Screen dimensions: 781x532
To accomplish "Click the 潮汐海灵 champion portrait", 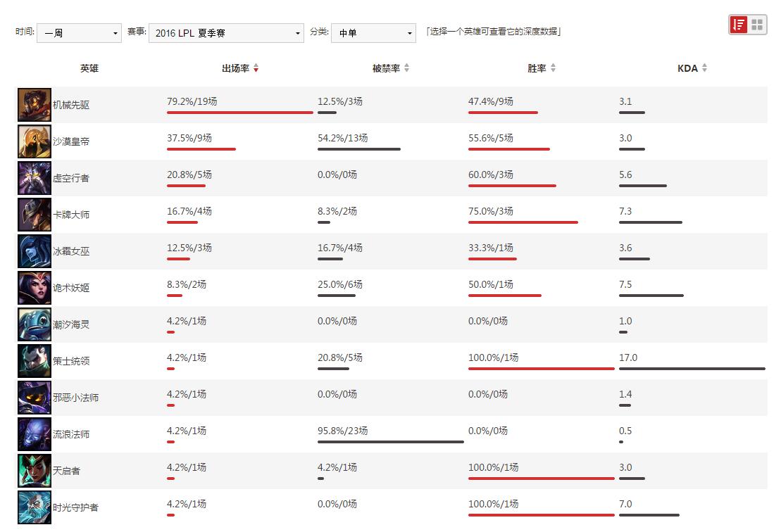I will 34,324.
